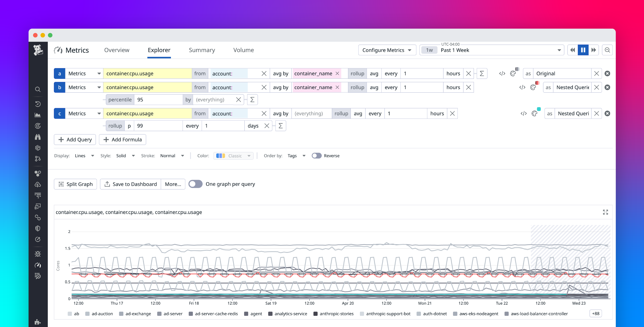The image size is (644, 327).
Task: Toggle the Reverse ordering switch
Action: tap(317, 156)
